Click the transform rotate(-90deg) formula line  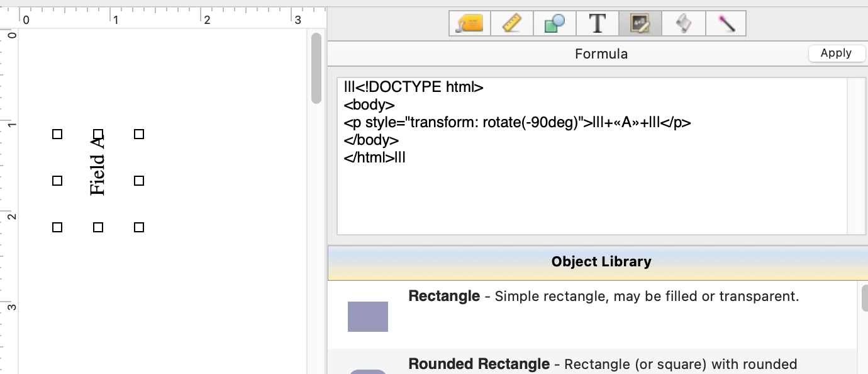pos(518,122)
